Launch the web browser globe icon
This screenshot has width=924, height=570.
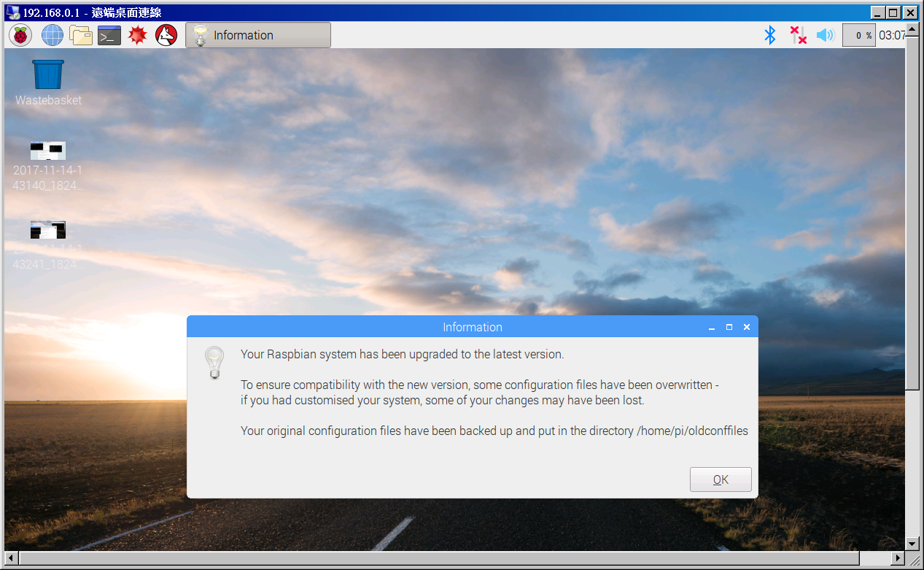click(x=53, y=35)
